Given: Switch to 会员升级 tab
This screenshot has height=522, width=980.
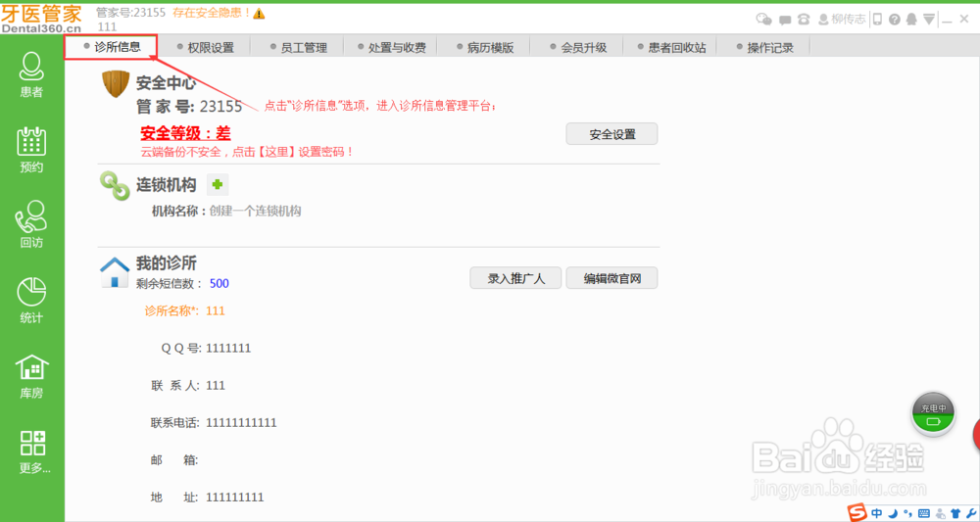Looking at the screenshot, I should (576, 47).
